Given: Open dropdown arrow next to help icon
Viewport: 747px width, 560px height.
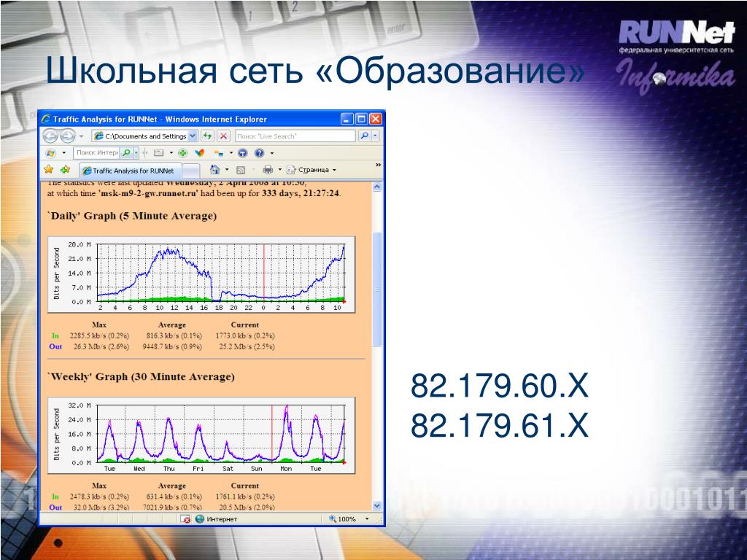Looking at the screenshot, I should pyautogui.click(x=272, y=153).
